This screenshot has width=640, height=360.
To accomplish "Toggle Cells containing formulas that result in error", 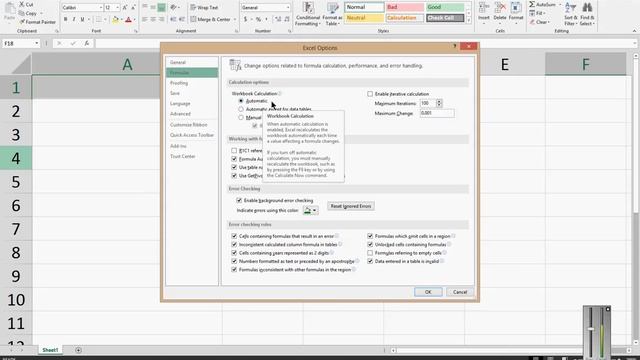I will click(x=234, y=236).
